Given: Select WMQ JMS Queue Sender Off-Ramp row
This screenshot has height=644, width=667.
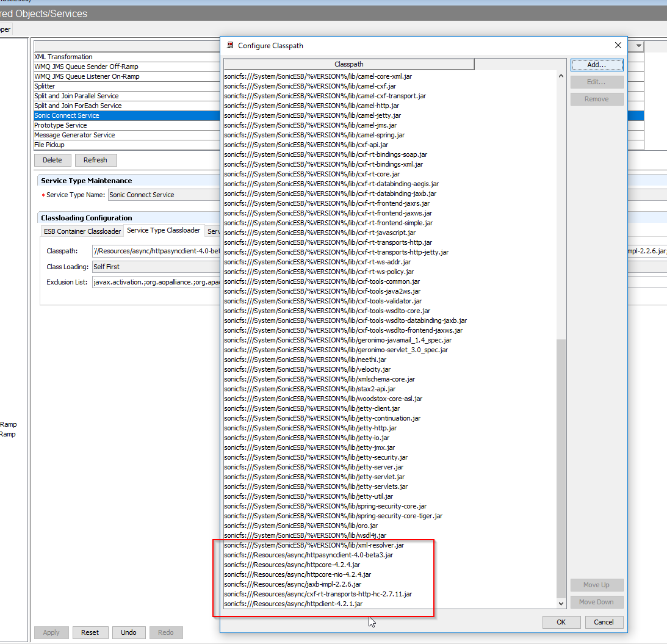Looking at the screenshot, I should pyautogui.click(x=127, y=67).
